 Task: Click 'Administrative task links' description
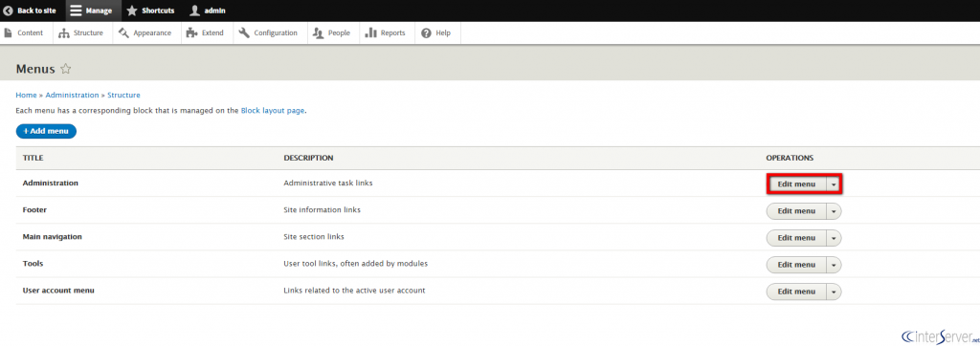pyautogui.click(x=328, y=184)
